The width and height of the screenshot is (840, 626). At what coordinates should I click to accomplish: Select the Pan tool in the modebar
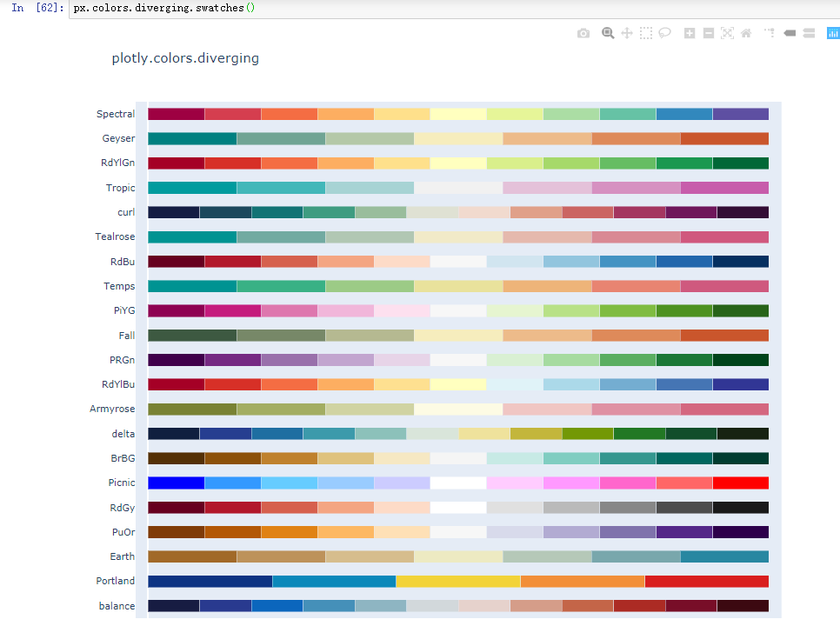click(627, 33)
